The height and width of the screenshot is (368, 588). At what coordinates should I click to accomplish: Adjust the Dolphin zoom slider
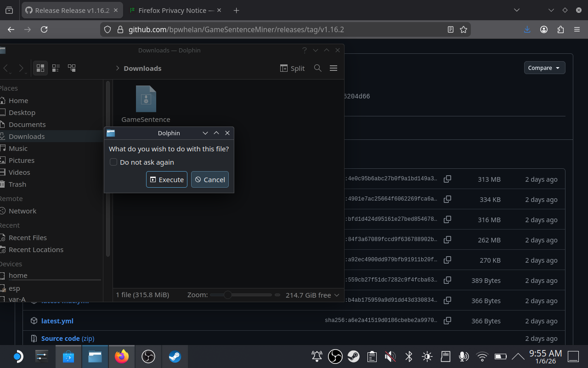click(x=228, y=295)
